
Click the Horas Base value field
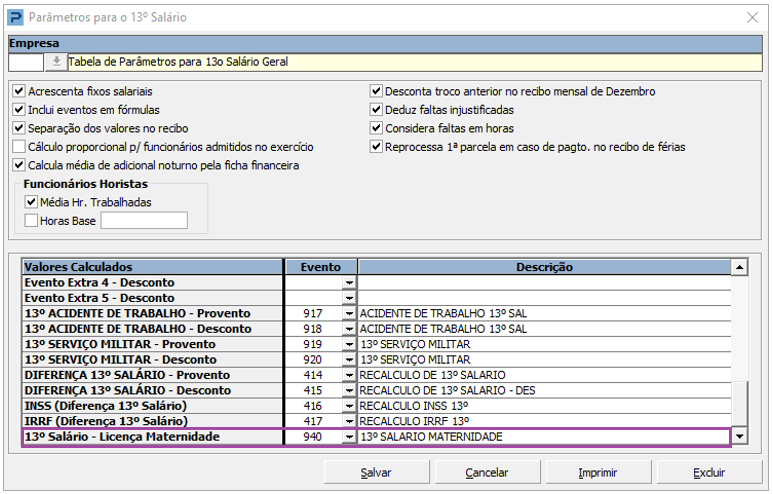tap(144, 220)
